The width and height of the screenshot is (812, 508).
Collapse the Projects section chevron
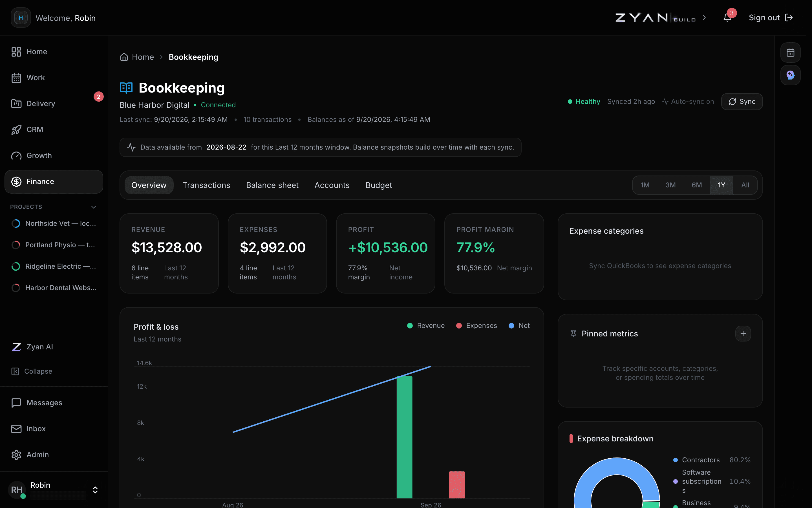coord(94,207)
